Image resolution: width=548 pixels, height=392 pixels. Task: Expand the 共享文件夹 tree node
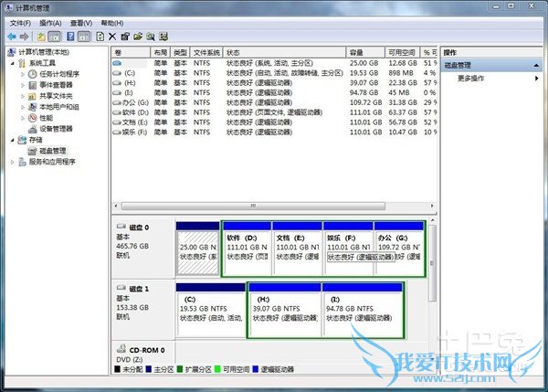23,96
